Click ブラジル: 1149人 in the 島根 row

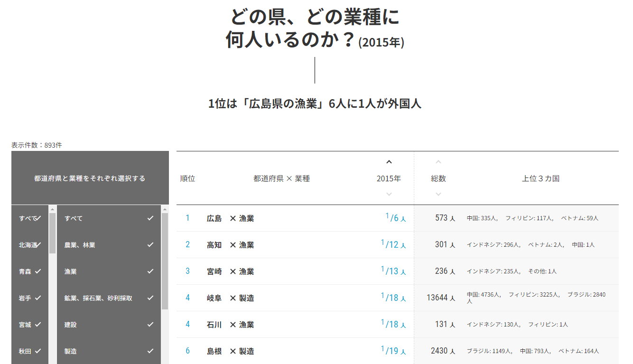point(490,351)
